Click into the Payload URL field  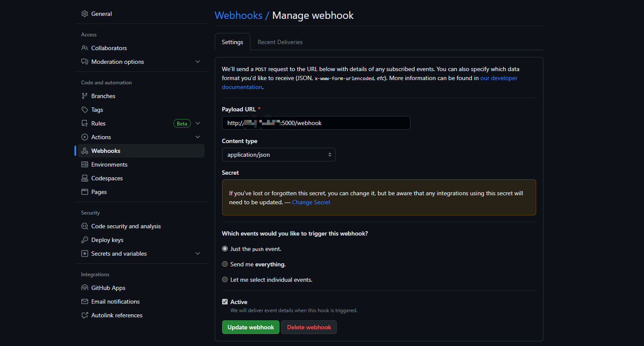[316, 123]
